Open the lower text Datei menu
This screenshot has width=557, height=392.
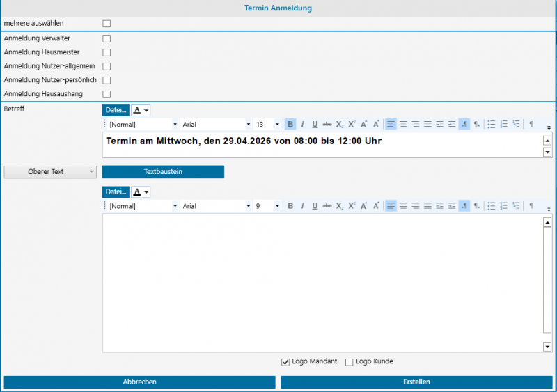[x=116, y=192]
